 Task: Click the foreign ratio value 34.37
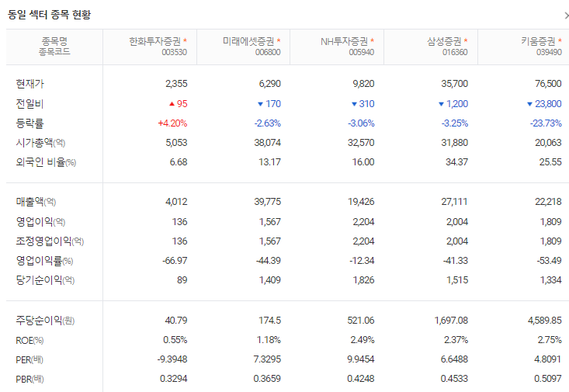pyautogui.click(x=457, y=162)
